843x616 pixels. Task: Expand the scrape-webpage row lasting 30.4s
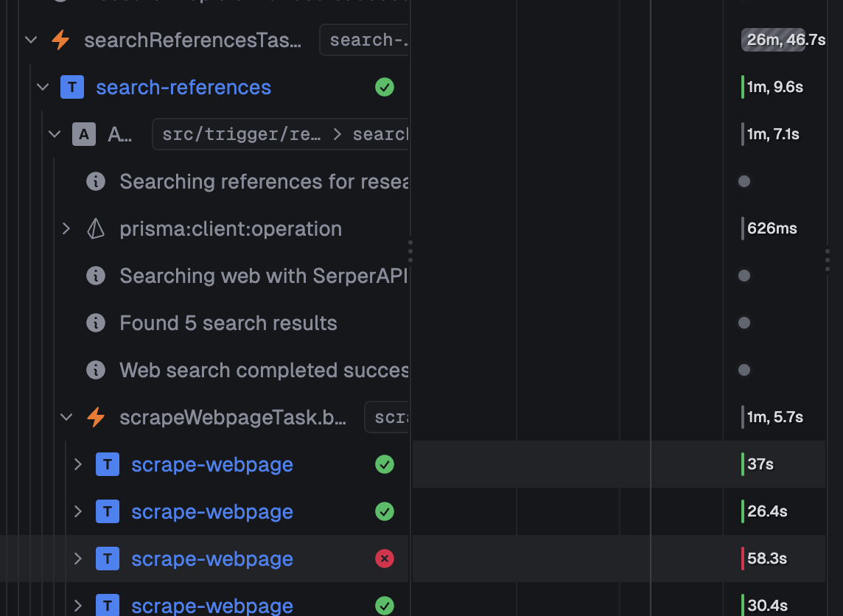78,606
